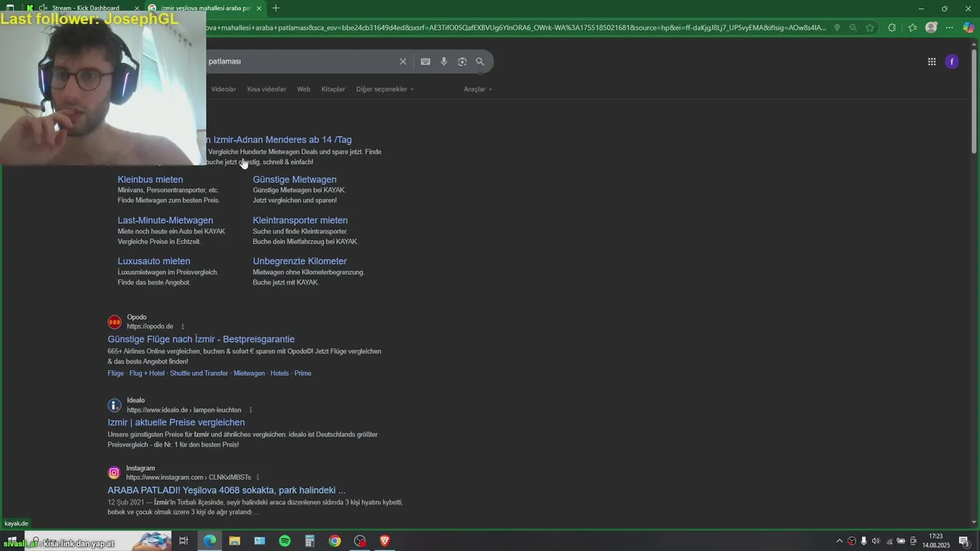This screenshot has width=980, height=551.
Task: Start voice search with microphone icon
Action: 444,61
